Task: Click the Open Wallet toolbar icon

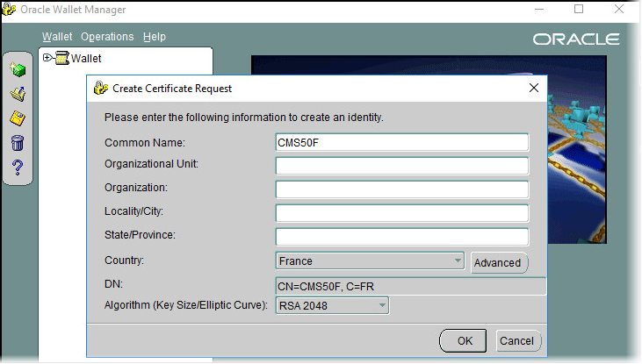Action: 17,94
